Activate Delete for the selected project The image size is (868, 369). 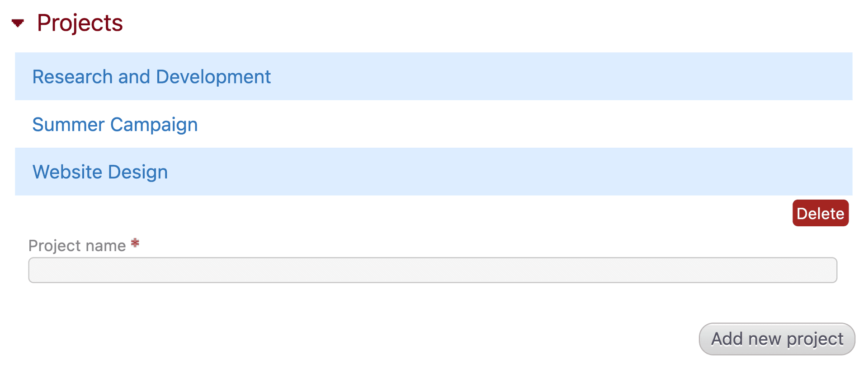point(820,213)
